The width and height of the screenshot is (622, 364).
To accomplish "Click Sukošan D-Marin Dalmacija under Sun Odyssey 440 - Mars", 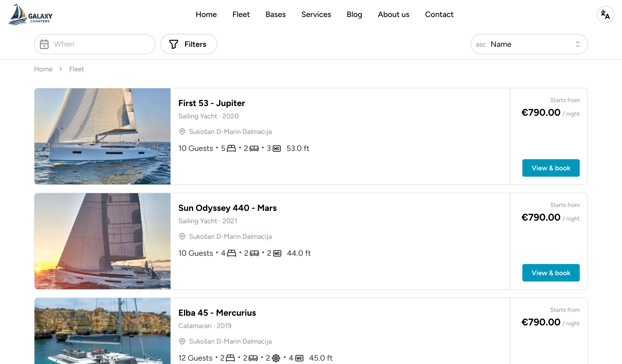I will (230, 236).
